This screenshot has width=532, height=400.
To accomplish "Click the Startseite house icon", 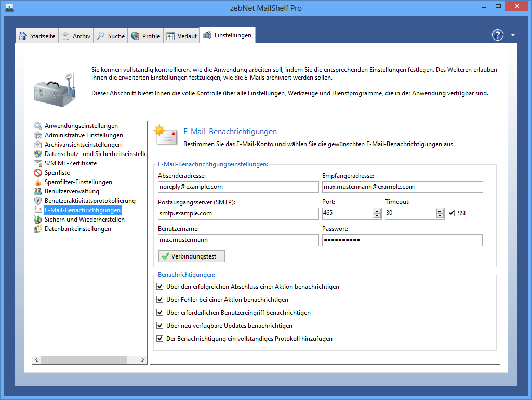I will 23,36.
